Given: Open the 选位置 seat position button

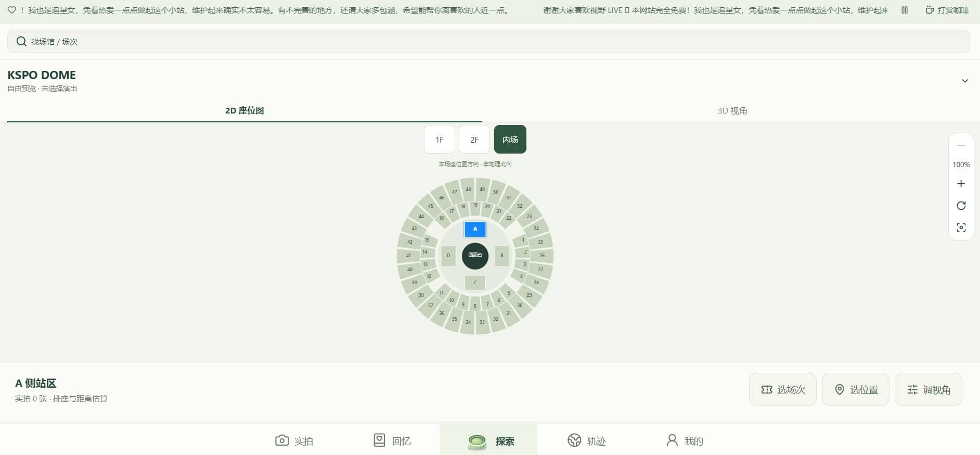Looking at the screenshot, I should point(856,389).
